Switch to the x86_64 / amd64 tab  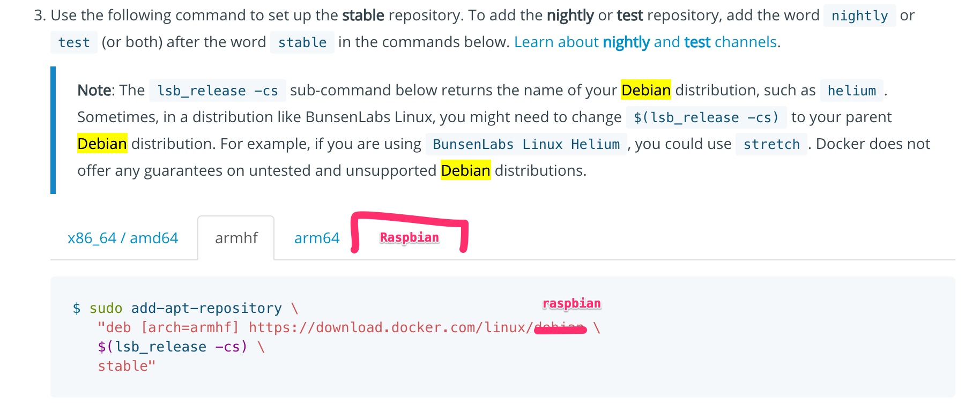[x=122, y=238]
